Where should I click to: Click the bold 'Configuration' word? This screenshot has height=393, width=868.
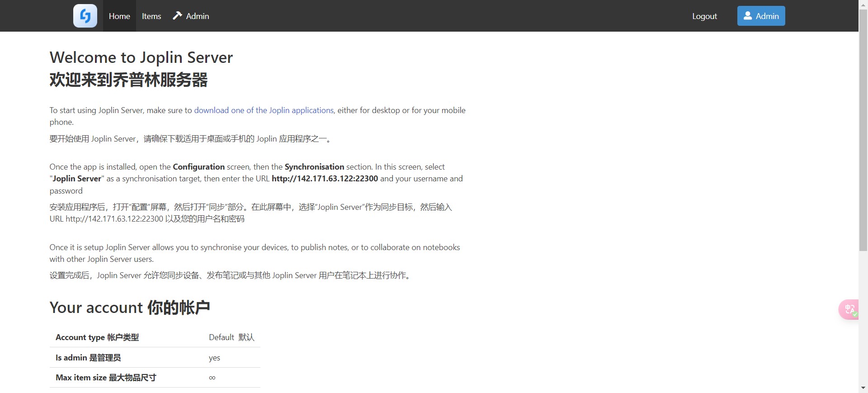198,167
